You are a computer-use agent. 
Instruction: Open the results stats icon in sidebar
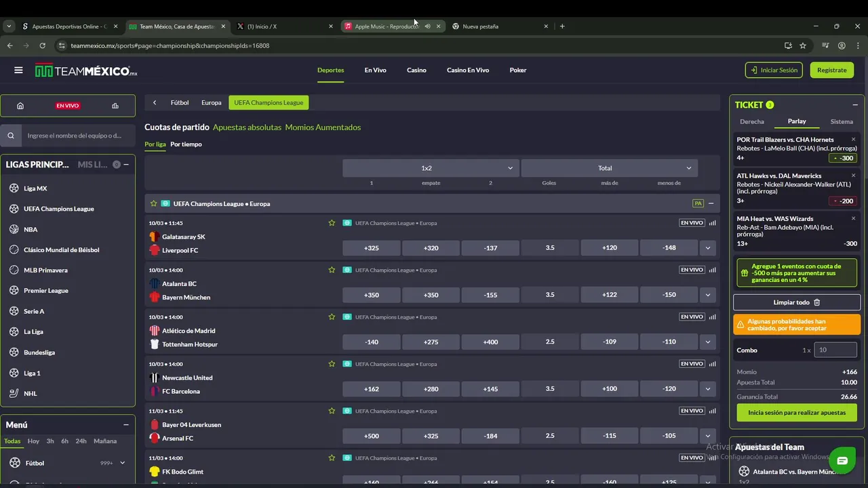pyautogui.click(x=115, y=106)
